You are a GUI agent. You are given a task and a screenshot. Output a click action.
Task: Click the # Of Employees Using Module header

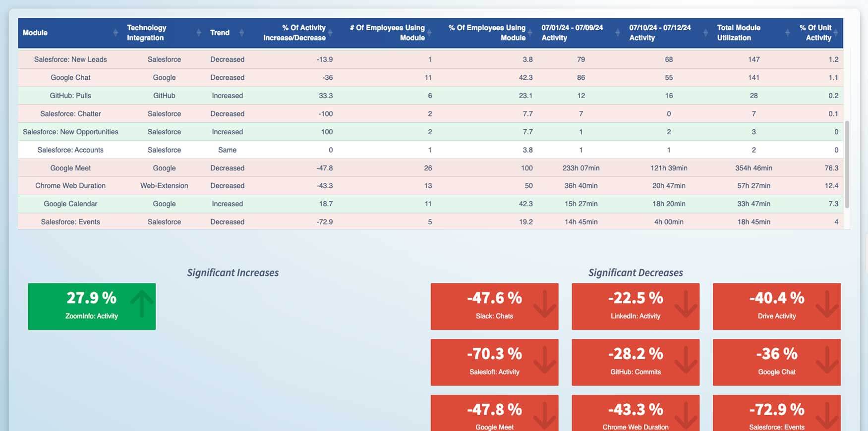point(387,33)
